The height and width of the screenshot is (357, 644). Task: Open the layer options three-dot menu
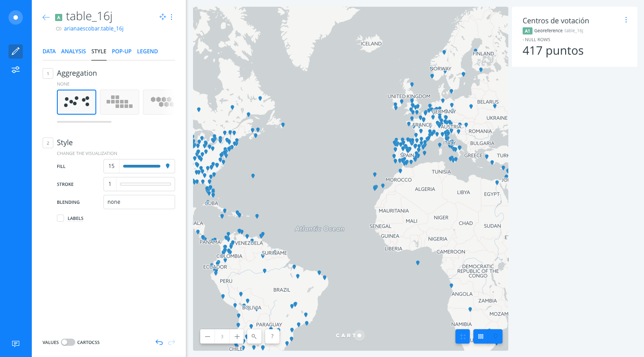pyautogui.click(x=172, y=17)
